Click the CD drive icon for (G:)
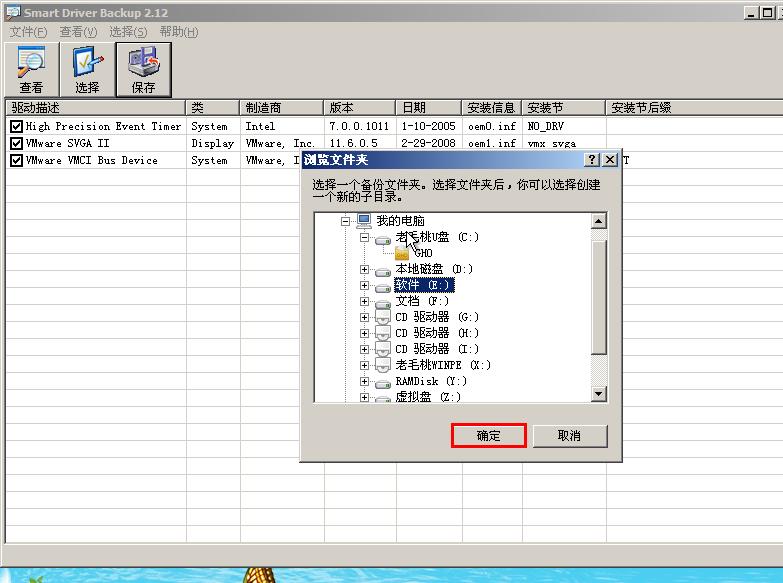 383,317
